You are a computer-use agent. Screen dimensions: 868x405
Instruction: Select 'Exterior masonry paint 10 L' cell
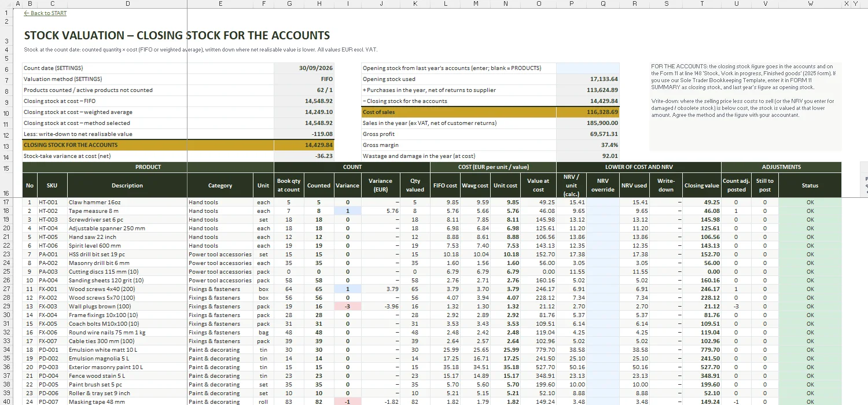[127, 367]
